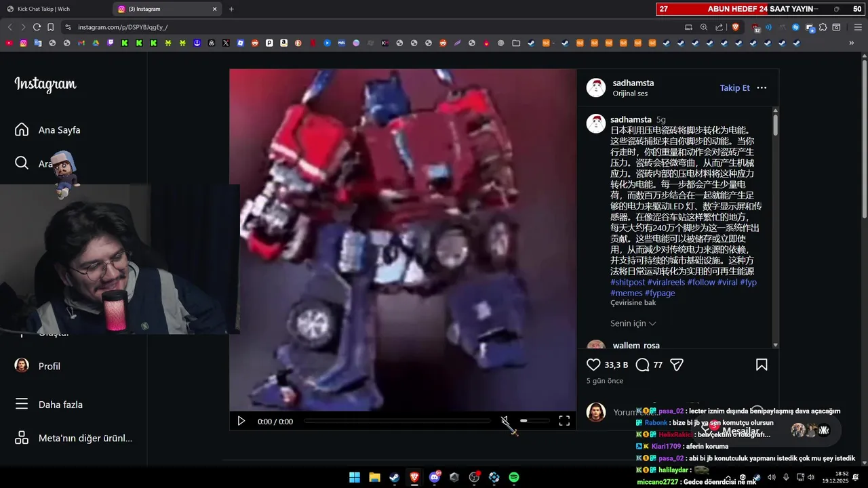Screen dimensions: 868x488
Task: Reload the current page
Action: 37,27
